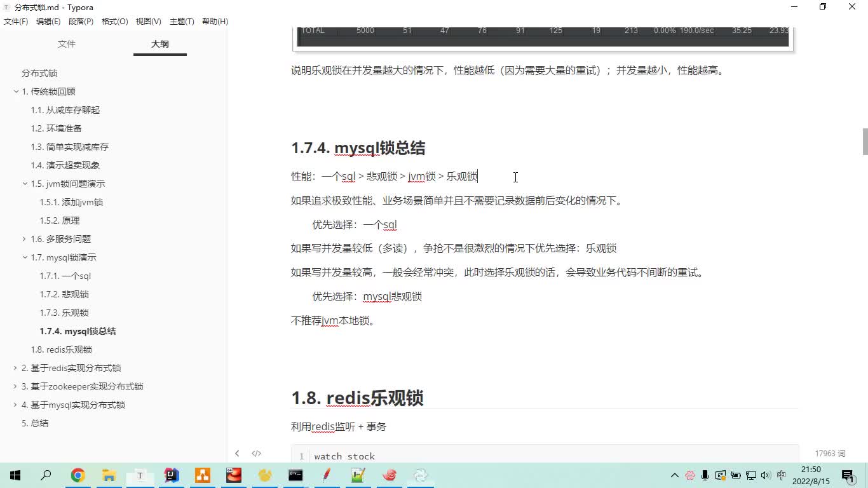This screenshot has width=868, height=488.
Task: Toggle source code mode icon at bottom
Action: pyautogui.click(x=256, y=453)
